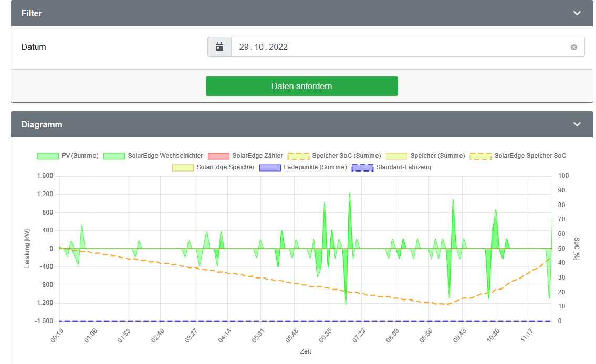Viewport: 596px width, 364px height.
Task: Collapse the Diagramm panel chevron
Action: 577,124
